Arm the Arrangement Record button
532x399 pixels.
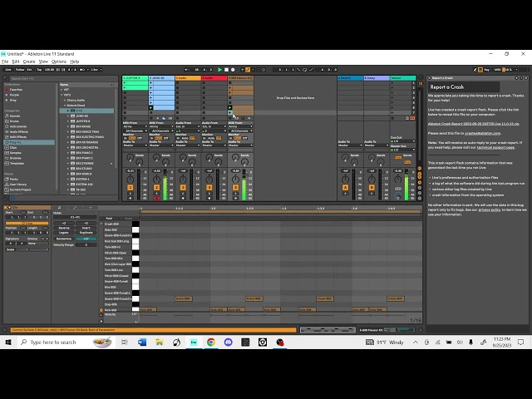[233, 70]
